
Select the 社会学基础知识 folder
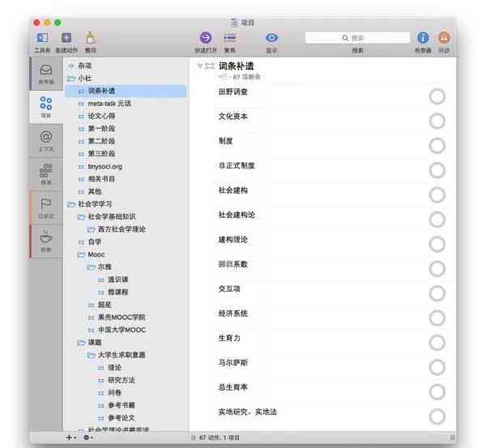(112, 217)
